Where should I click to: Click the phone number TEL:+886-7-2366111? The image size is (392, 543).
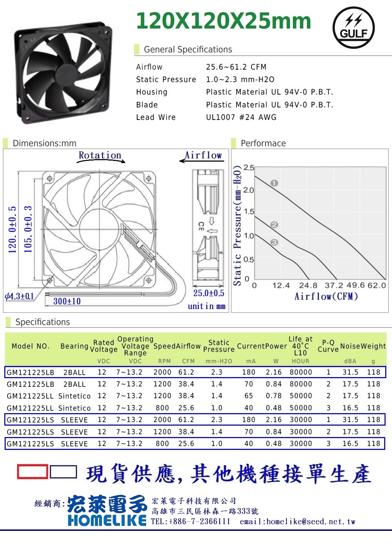(191, 522)
